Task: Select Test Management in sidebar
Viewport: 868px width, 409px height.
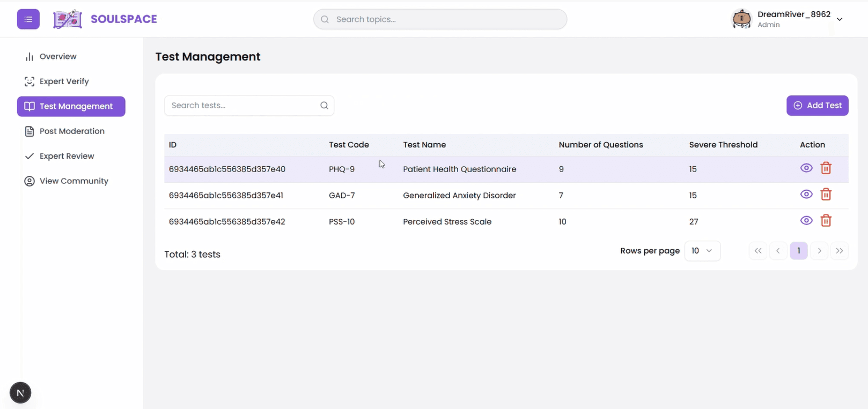Action: point(71,106)
